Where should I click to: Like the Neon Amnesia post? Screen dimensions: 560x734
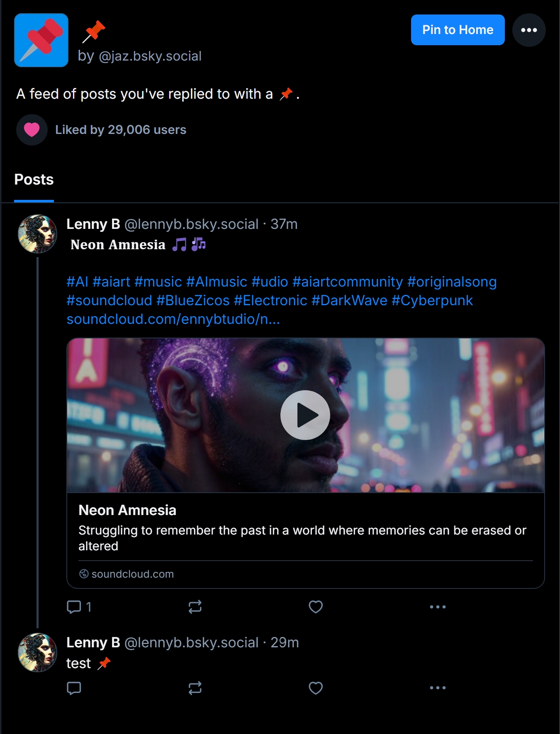coord(316,607)
